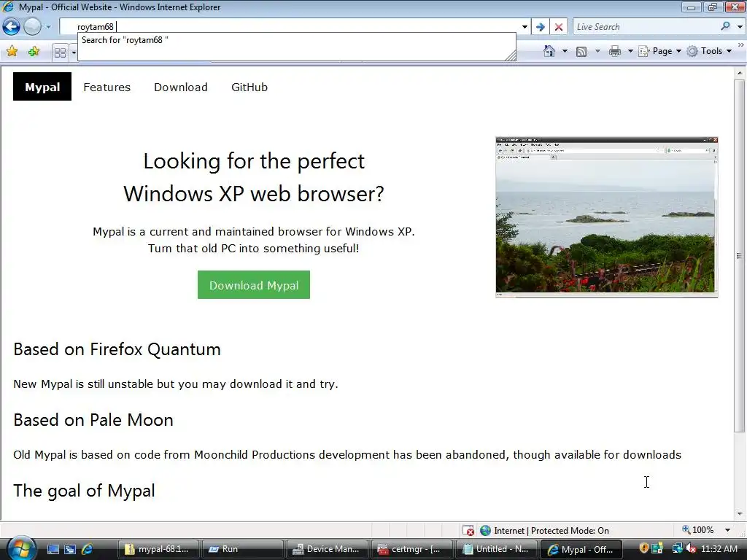Expand the Home button dropdown arrow

pyautogui.click(x=565, y=51)
